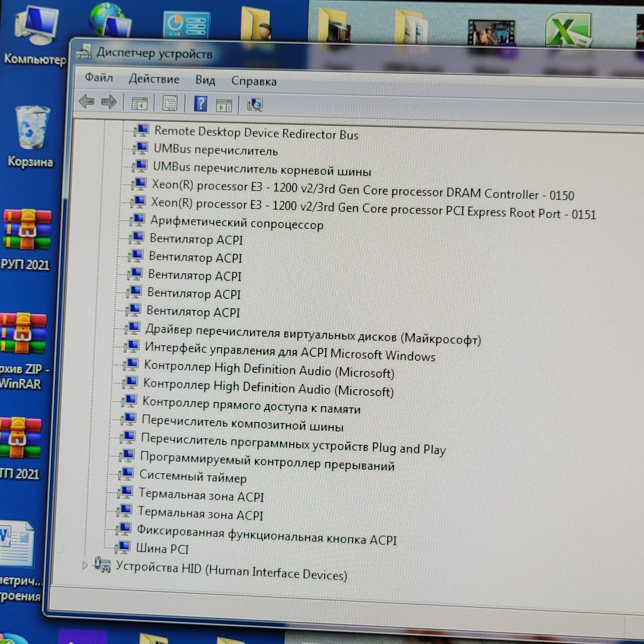Open the Действие menu
Screen dimensions: 644x644
tap(154, 79)
